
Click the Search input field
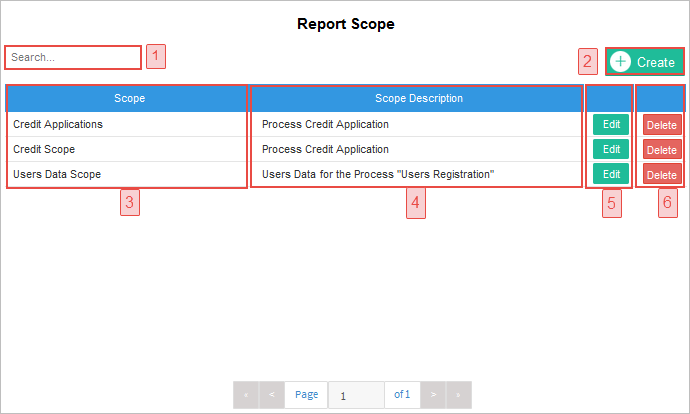tap(73, 58)
